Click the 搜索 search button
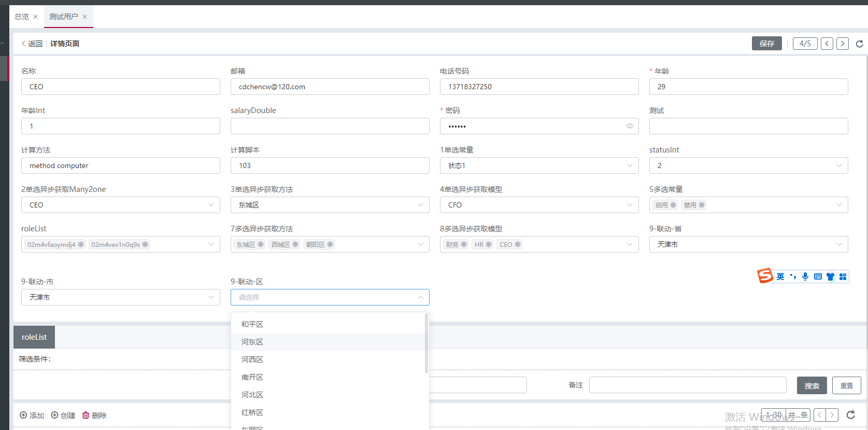The width and height of the screenshot is (868, 430). [812, 385]
